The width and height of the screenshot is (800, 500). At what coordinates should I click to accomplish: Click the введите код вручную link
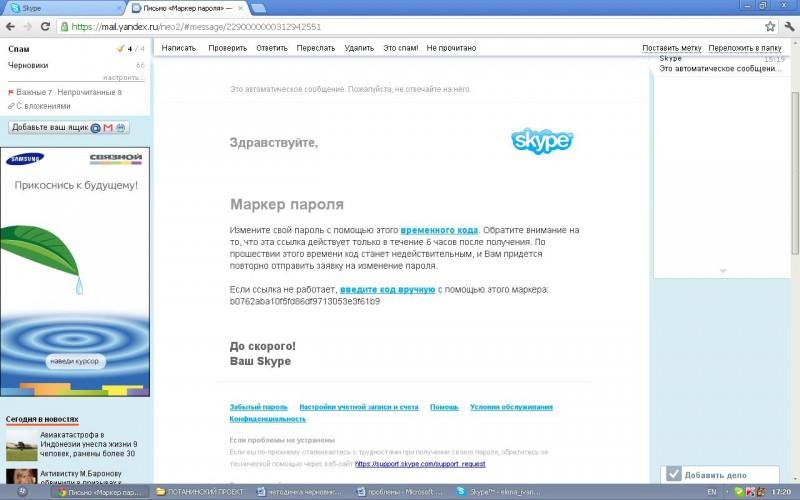(x=387, y=289)
